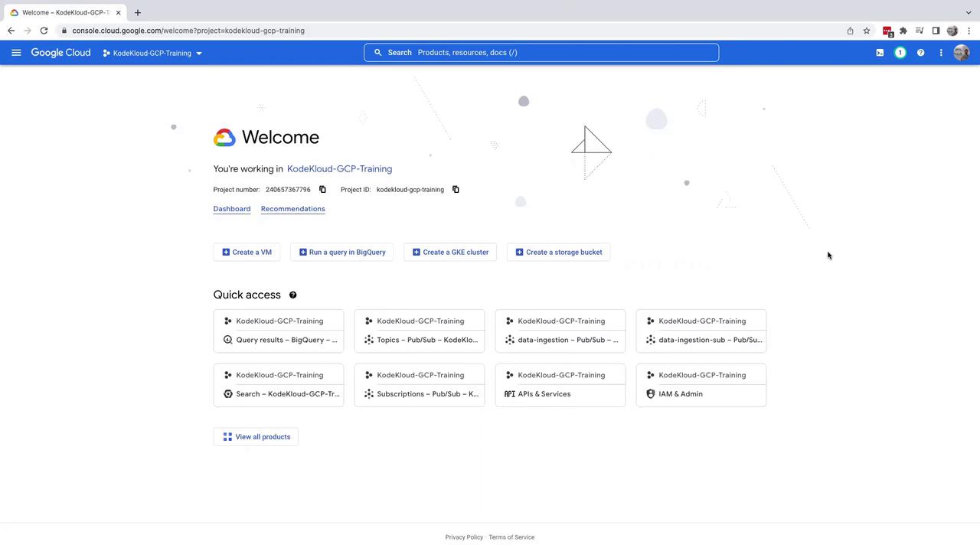Expand the KodeKloud-GCP-Training project selector dropdown
This screenshot has height=551, width=980.
152,53
